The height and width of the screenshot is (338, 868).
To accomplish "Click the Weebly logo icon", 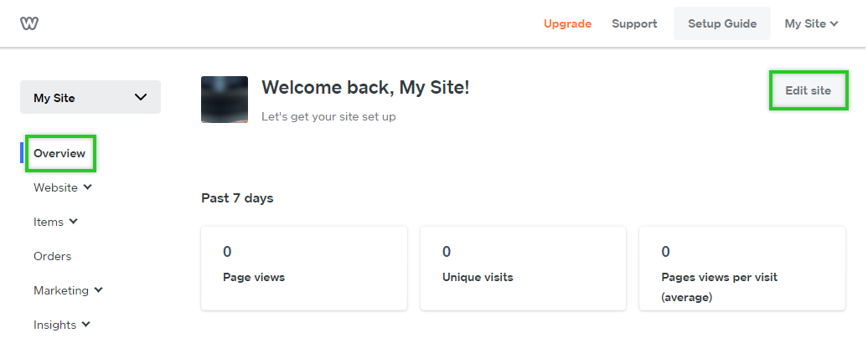I will pos(29,23).
